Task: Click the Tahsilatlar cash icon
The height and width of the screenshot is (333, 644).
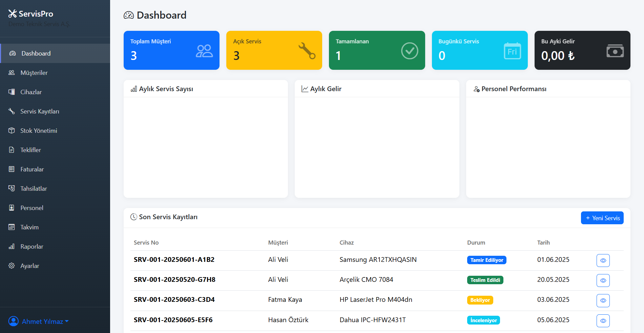Action: pos(12,189)
